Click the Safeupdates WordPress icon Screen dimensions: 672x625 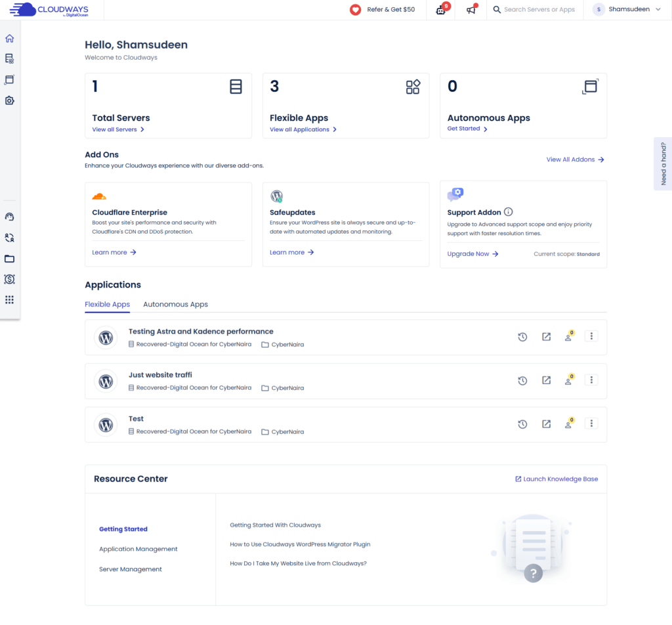[277, 196]
